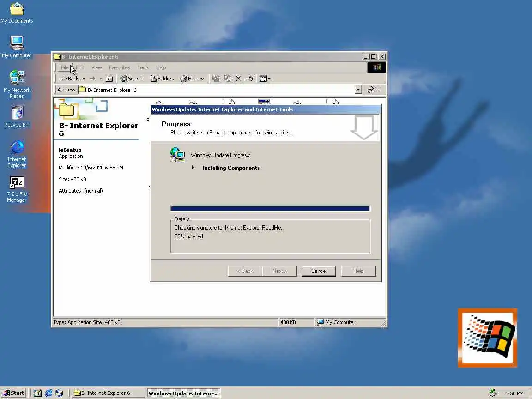The width and height of the screenshot is (532, 399).
Task: Click the Installing Components step text
Action: click(231, 168)
